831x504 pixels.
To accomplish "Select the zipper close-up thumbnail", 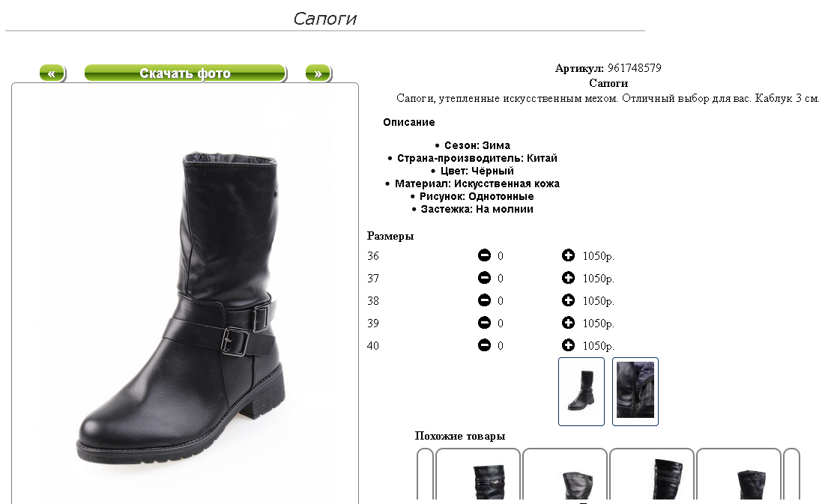I will point(635,391).
